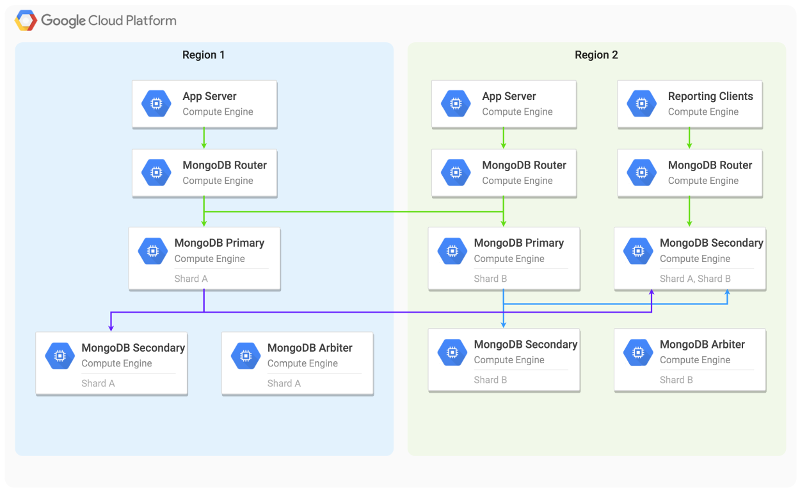The image size is (800, 492).
Task: Select the icon on MongoDB Primary Shard A card
Action: 153,251
